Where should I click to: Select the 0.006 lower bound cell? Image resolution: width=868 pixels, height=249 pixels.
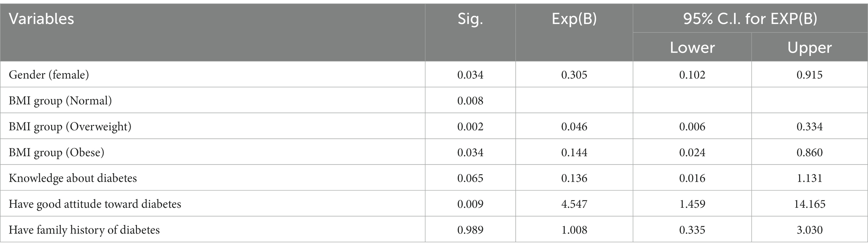pos(692,127)
